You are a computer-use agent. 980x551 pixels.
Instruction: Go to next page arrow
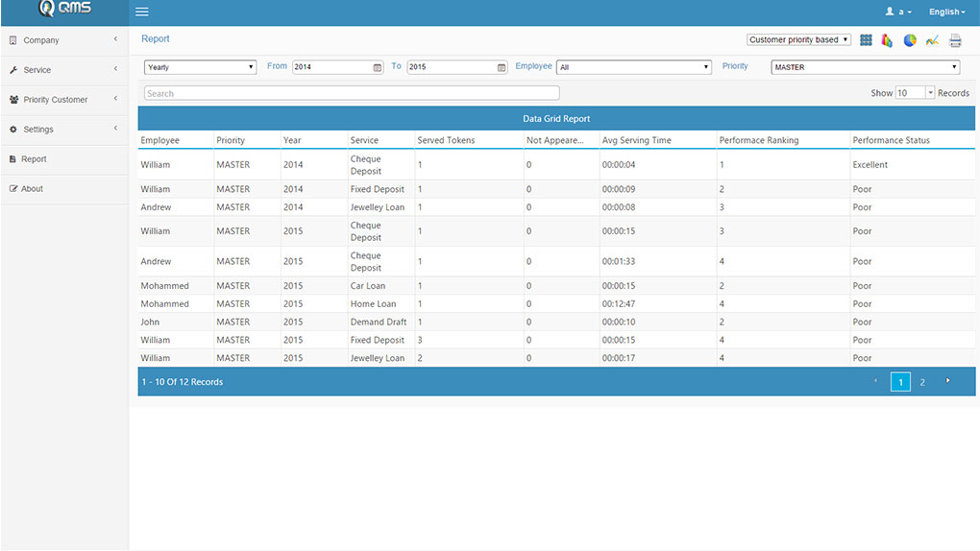(947, 380)
